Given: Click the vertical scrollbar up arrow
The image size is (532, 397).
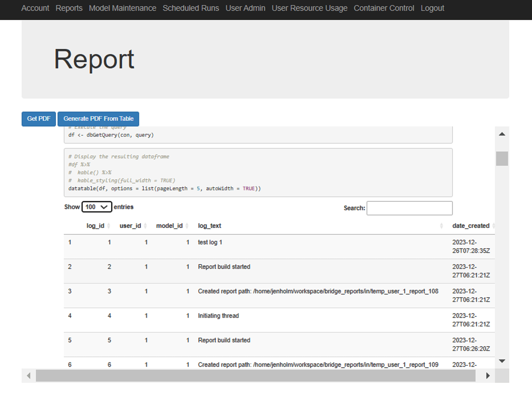Looking at the screenshot, I should (x=502, y=134).
